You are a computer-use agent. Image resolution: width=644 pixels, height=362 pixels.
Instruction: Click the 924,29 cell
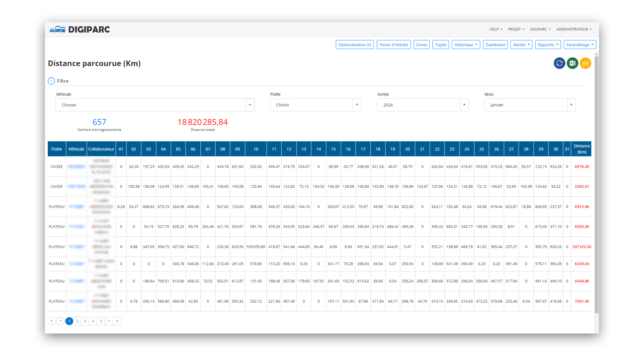pos(555,167)
